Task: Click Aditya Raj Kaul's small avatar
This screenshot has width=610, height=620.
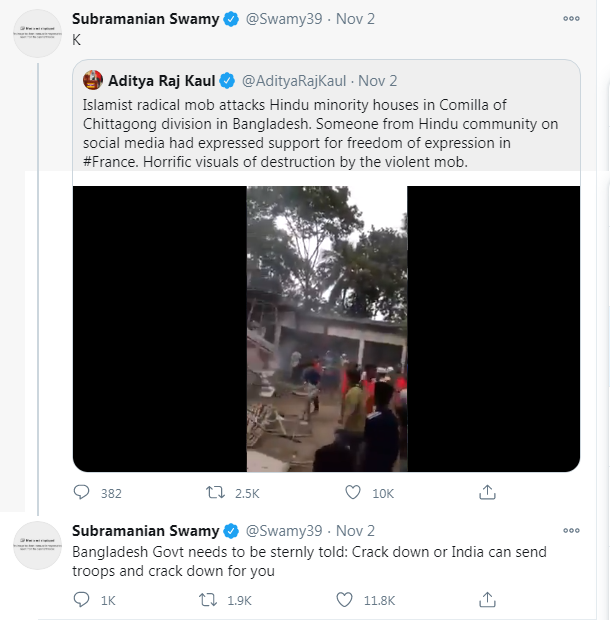Action: click(x=94, y=80)
